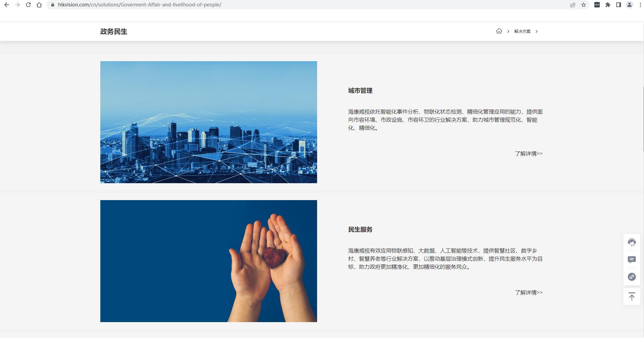Click the browser reload icon

pyautogui.click(x=28, y=5)
